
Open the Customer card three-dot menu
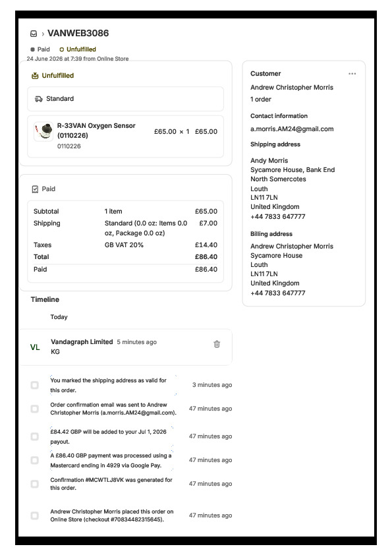[352, 74]
